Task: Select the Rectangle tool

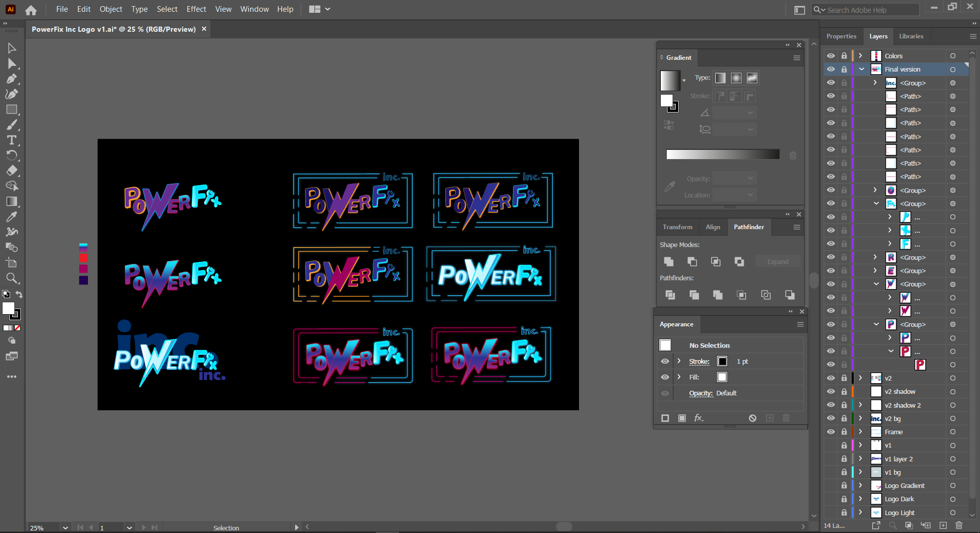Action: point(12,109)
